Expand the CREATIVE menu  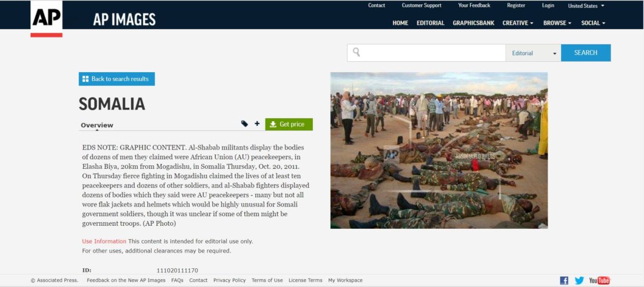(x=517, y=23)
